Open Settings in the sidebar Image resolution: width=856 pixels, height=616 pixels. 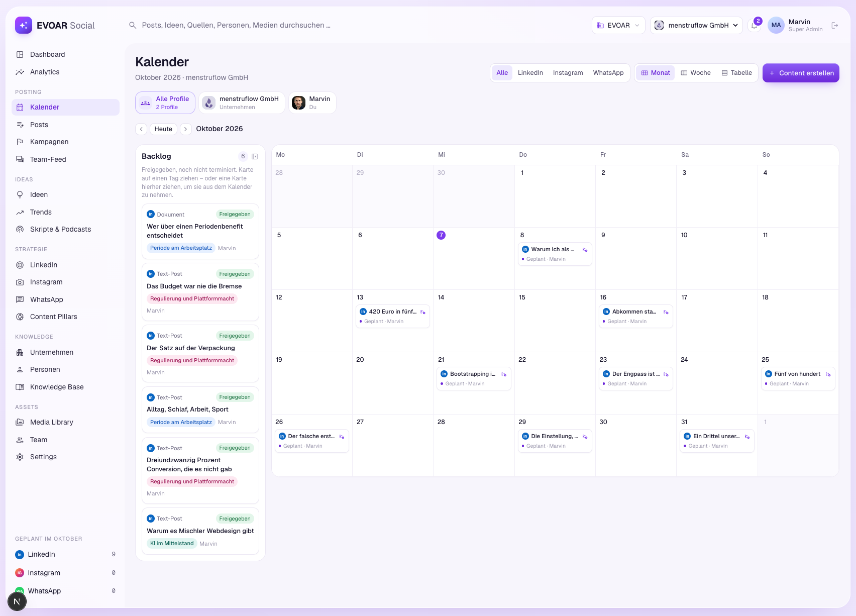point(65,457)
